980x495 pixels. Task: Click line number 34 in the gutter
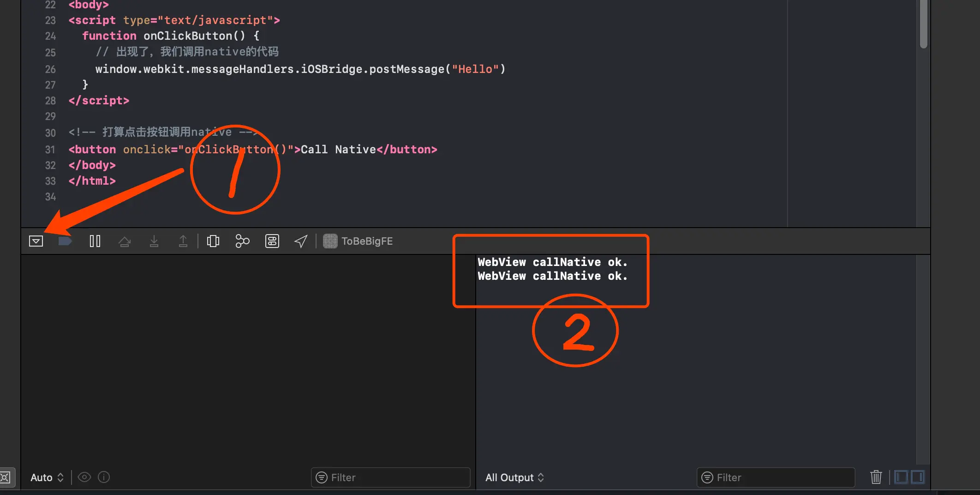pos(50,197)
